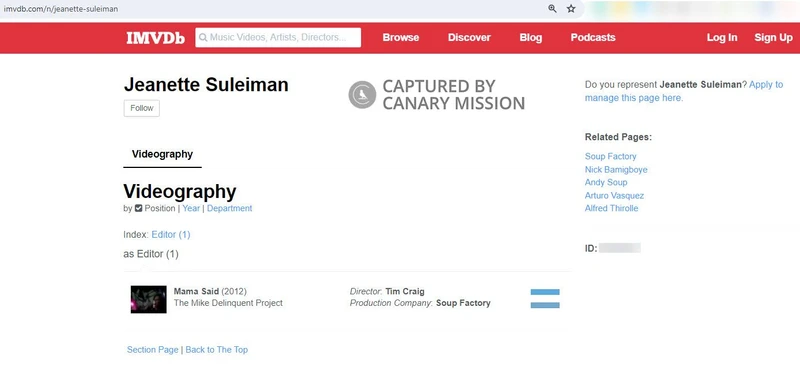Screen dimensions: 800x378
Task: Click Sign Up
Action: 773,37
